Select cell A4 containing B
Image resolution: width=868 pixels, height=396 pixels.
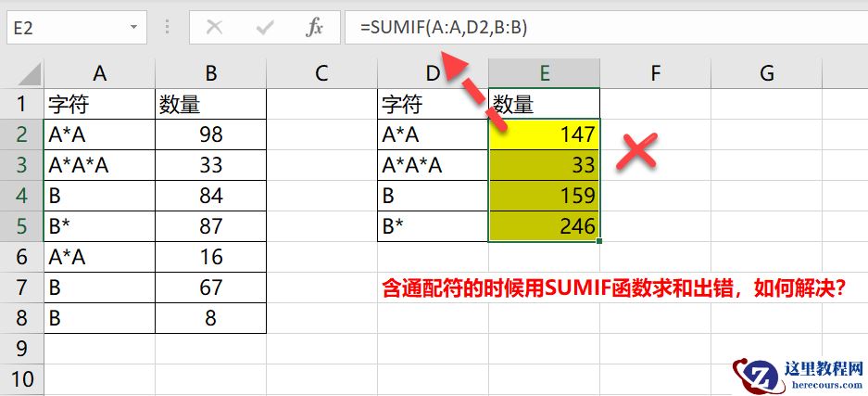[100, 195]
